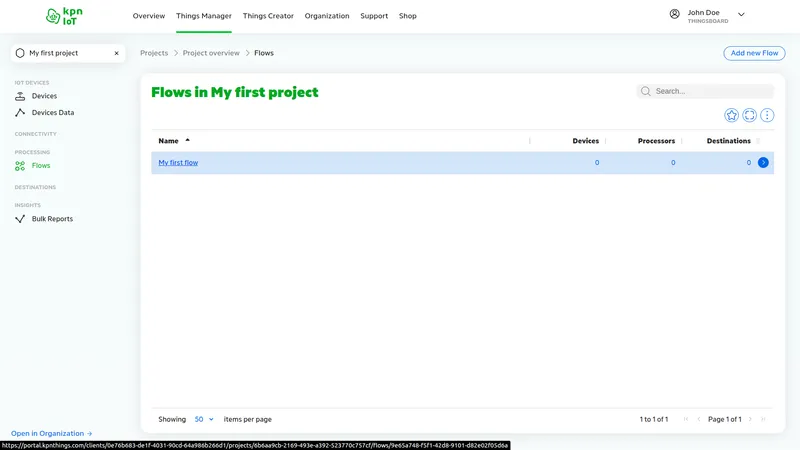Go to Projects breadcrumb
The width and height of the screenshot is (800, 450).
(154, 53)
